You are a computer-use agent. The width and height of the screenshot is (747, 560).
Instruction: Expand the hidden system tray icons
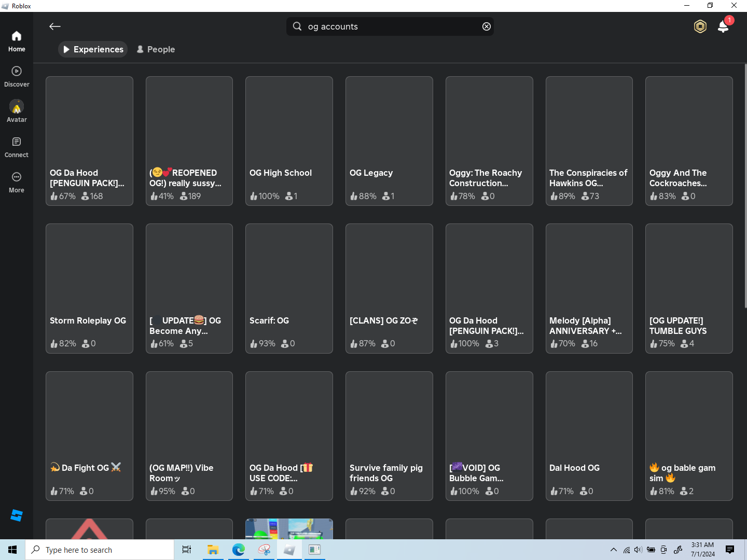coord(614,550)
